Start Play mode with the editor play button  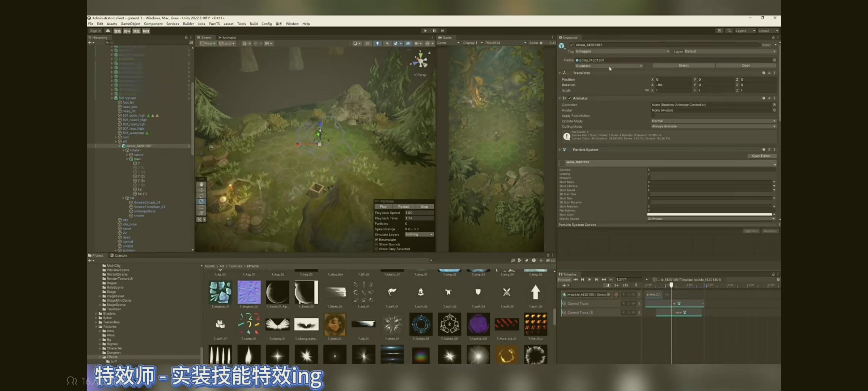(425, 31)
